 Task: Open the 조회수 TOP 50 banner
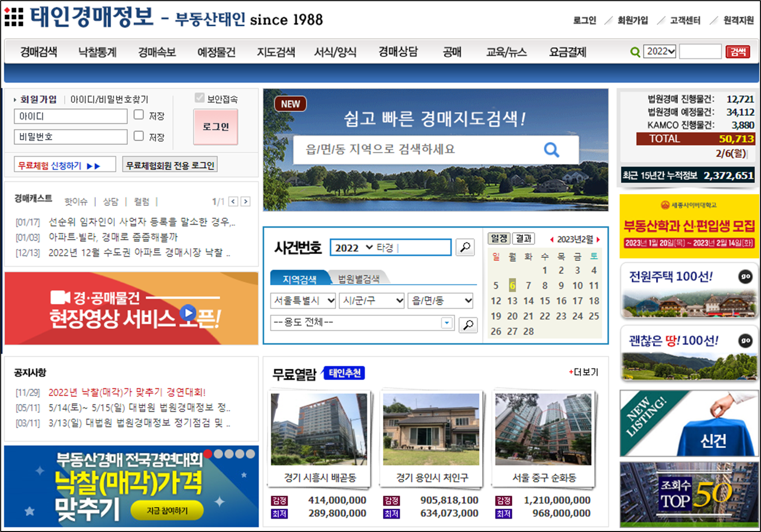(x=689, y=494)
